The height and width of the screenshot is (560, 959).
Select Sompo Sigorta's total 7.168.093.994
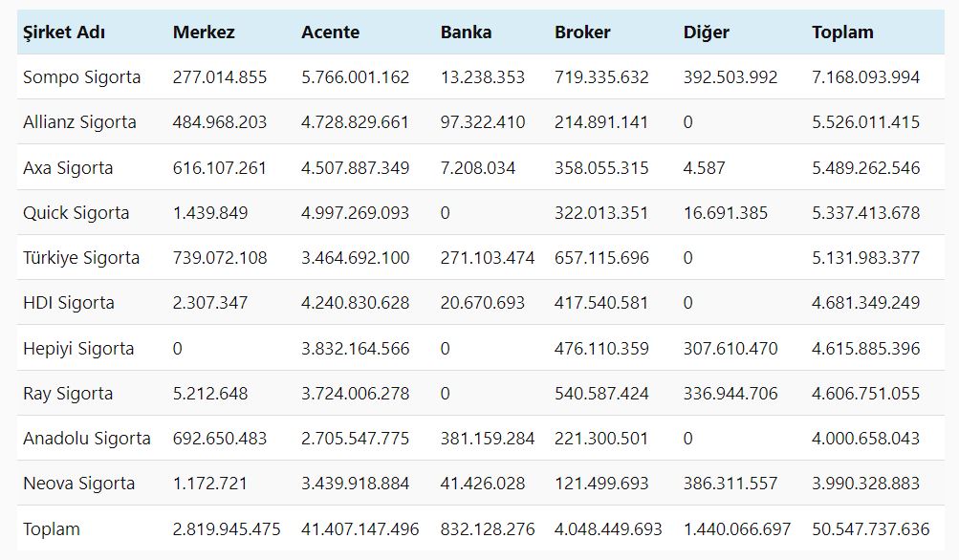click(x=865, y=77)
